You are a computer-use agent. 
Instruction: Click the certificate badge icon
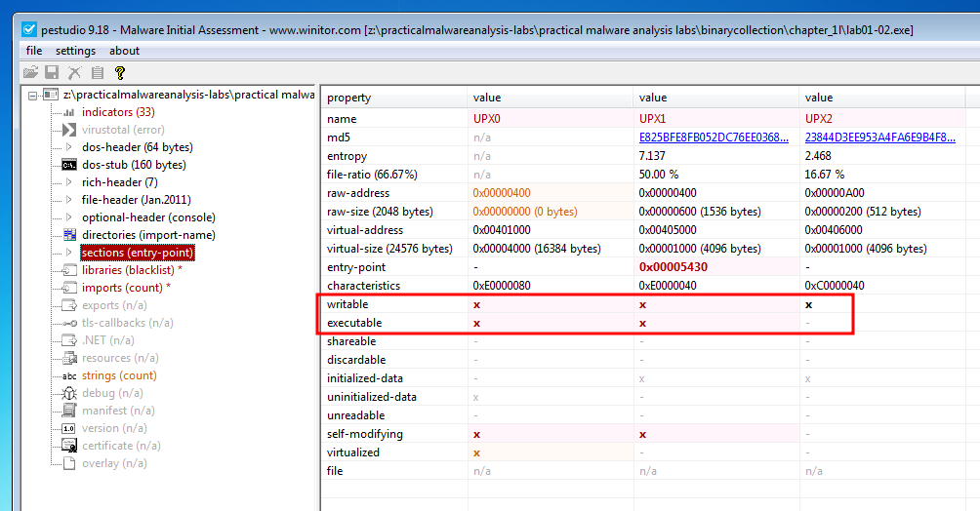point(69,446)
